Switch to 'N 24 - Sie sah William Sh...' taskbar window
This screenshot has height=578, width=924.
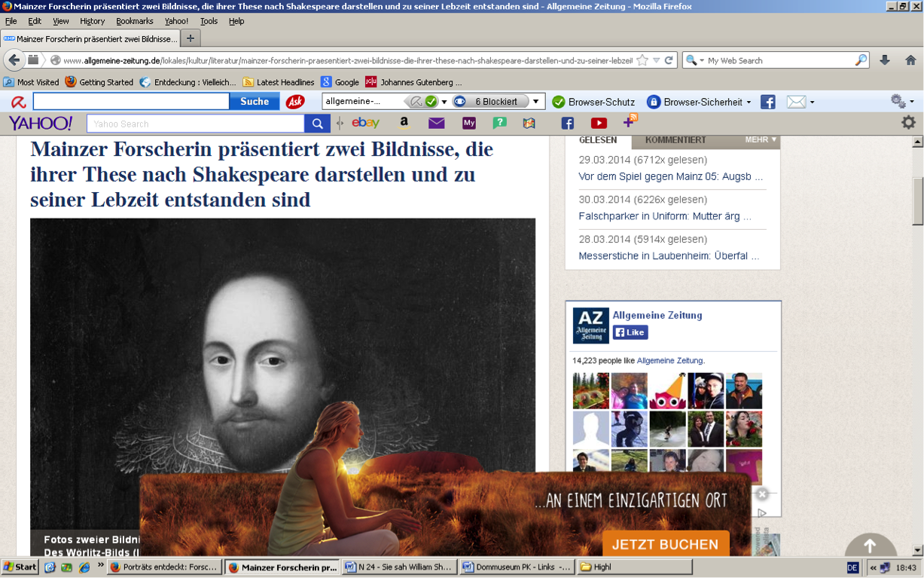[399, 567]
